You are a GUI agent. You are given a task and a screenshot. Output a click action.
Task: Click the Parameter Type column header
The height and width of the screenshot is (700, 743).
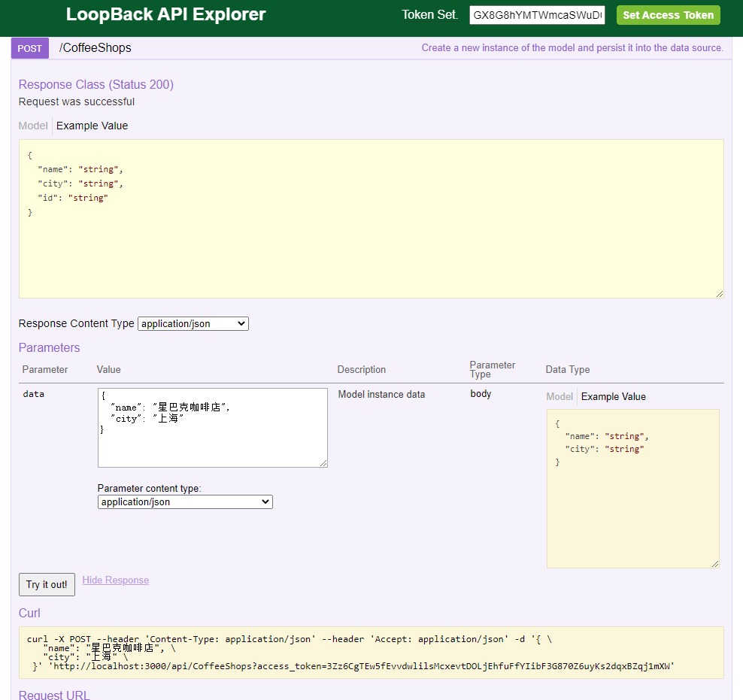click(492, 369)
